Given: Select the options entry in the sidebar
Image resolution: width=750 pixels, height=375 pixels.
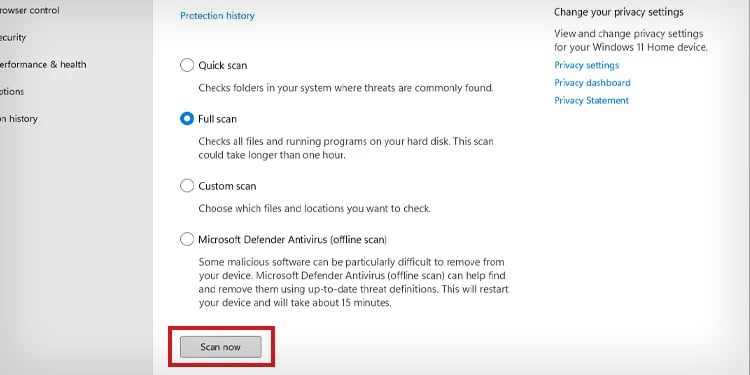Looking at the screenshot, I should click(x=12, y=91).
